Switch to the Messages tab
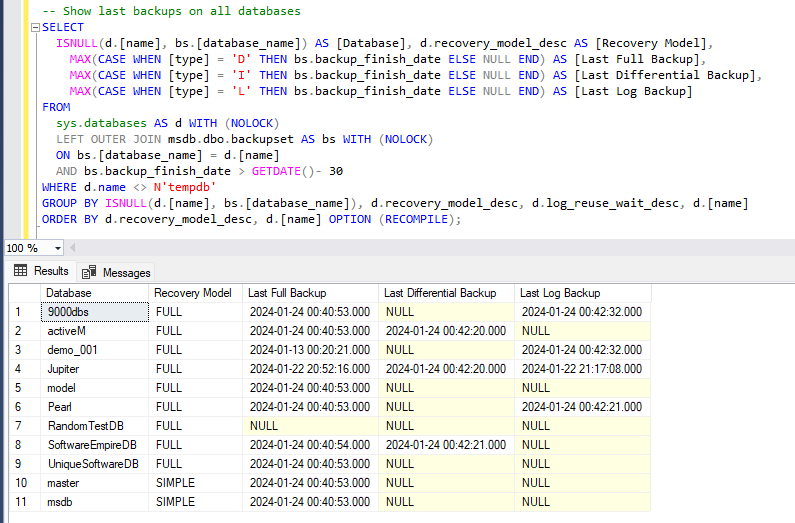Viewport: 795px width, 523px height. point(126,272)
